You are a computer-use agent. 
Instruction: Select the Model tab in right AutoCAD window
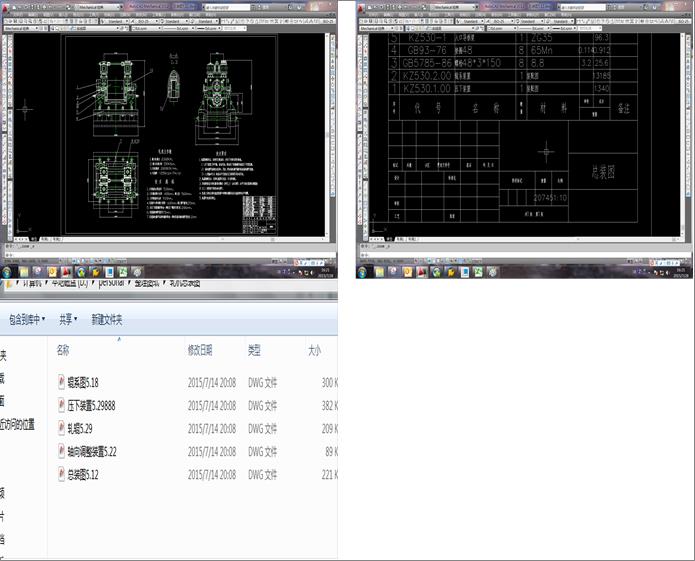[x=389, y=239]
